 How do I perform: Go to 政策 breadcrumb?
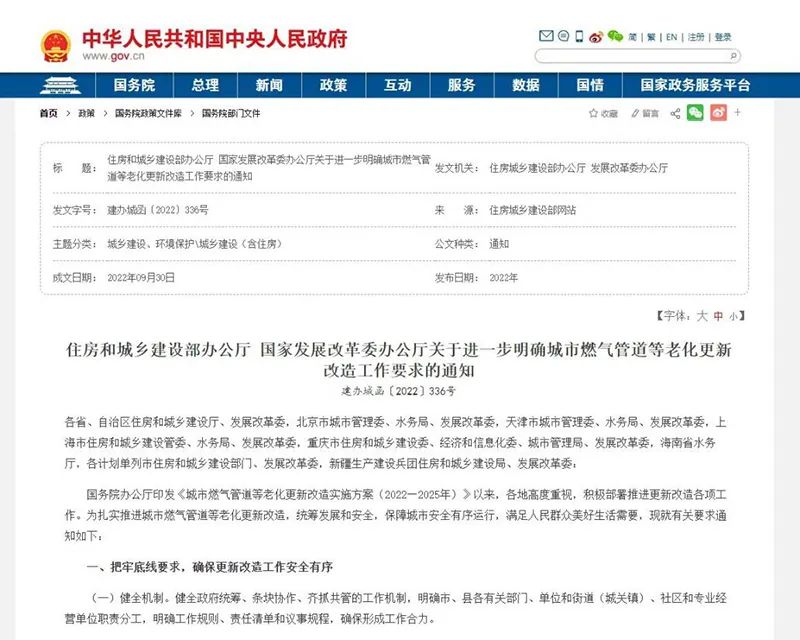click(x=86, y=113)
